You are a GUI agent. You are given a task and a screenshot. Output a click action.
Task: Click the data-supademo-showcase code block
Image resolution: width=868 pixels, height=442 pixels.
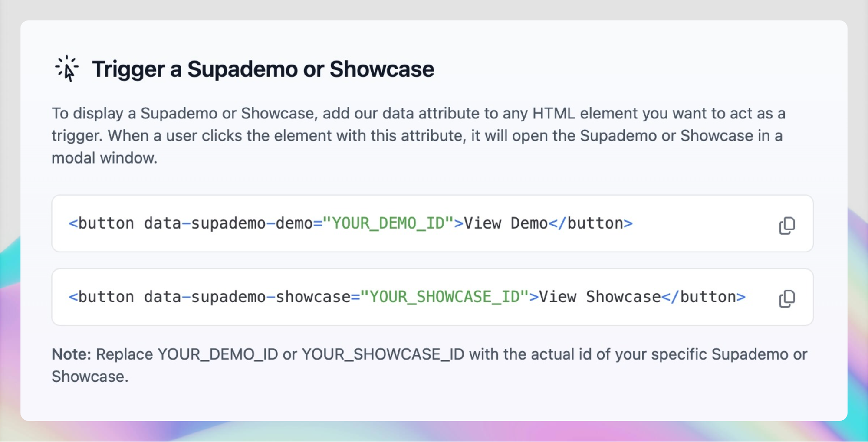(432, 297)
